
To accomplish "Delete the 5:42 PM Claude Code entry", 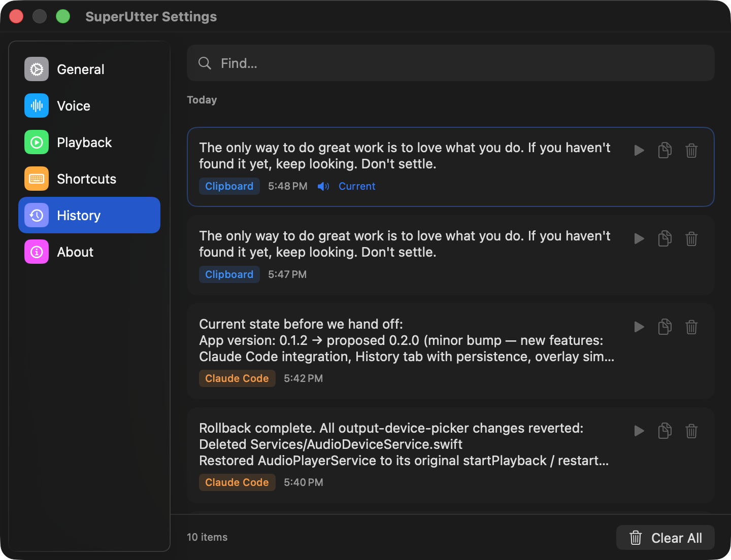I will click(691, 327).
